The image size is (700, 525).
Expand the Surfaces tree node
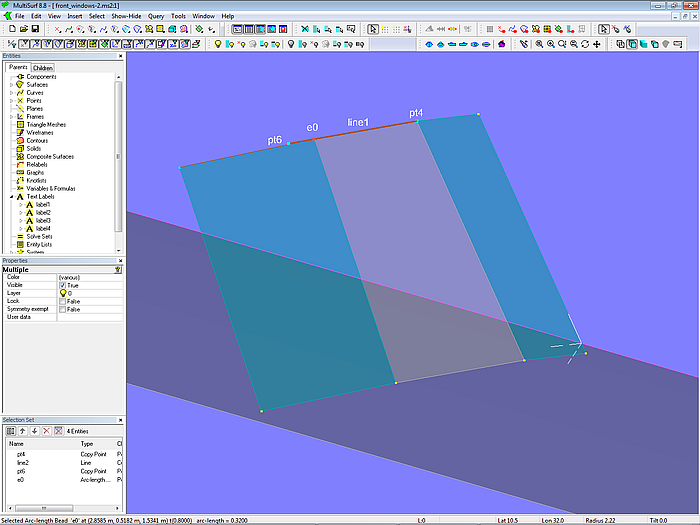point(11,85)
